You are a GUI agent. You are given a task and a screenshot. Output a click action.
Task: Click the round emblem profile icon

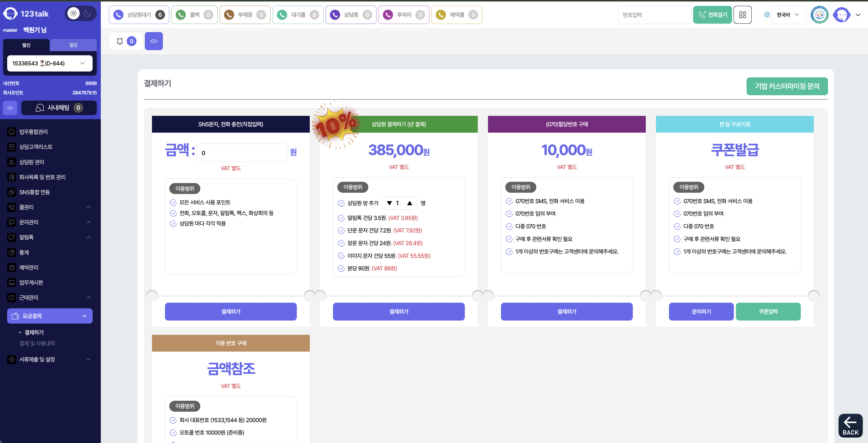click(819, 15)
